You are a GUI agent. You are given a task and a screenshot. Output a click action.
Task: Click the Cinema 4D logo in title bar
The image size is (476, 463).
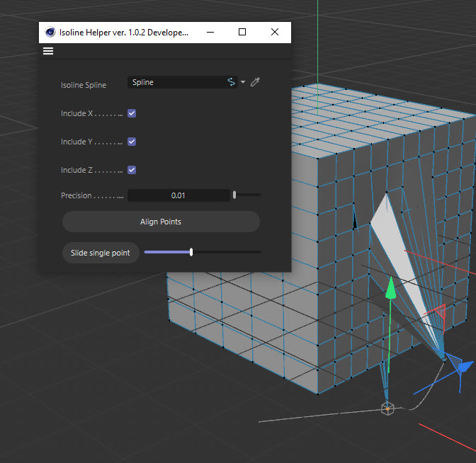50,32
